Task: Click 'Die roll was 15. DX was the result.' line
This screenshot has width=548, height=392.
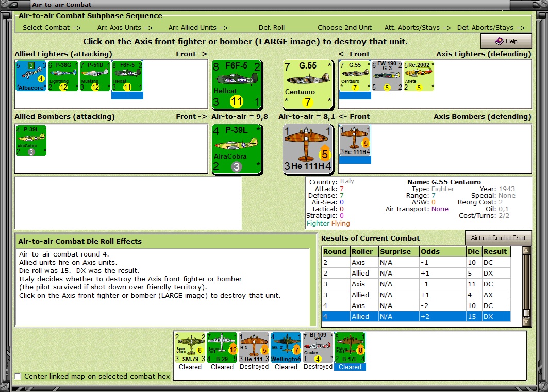Action: pyautogui.click(x=79, y=271)
